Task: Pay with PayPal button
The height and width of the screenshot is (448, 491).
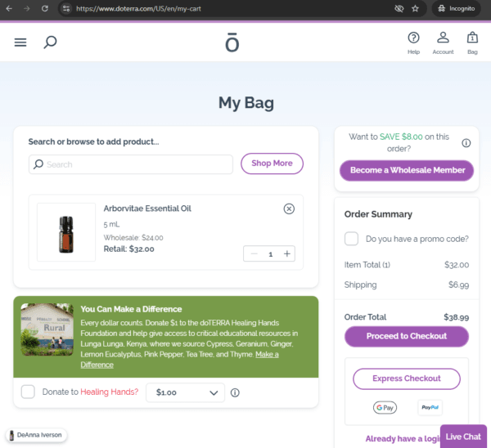Action: click(x=430, y=407)
